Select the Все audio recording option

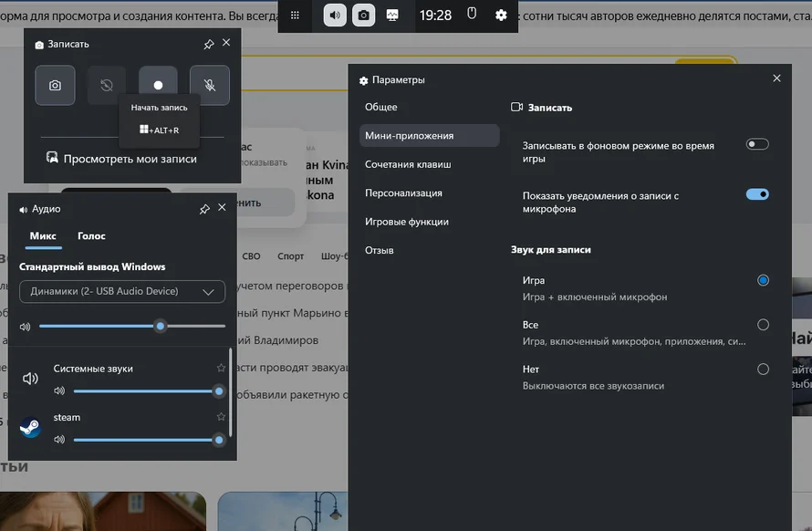[763, 325]
